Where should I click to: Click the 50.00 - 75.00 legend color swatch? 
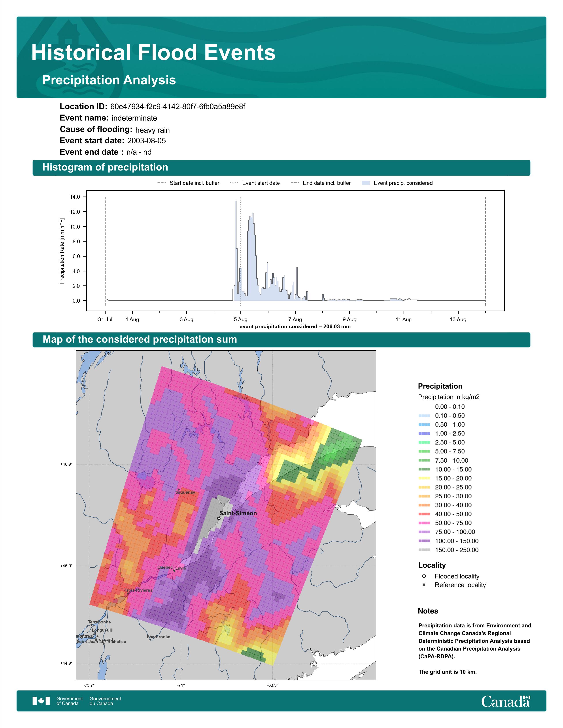pyautogui.click(x=424, y=523)
